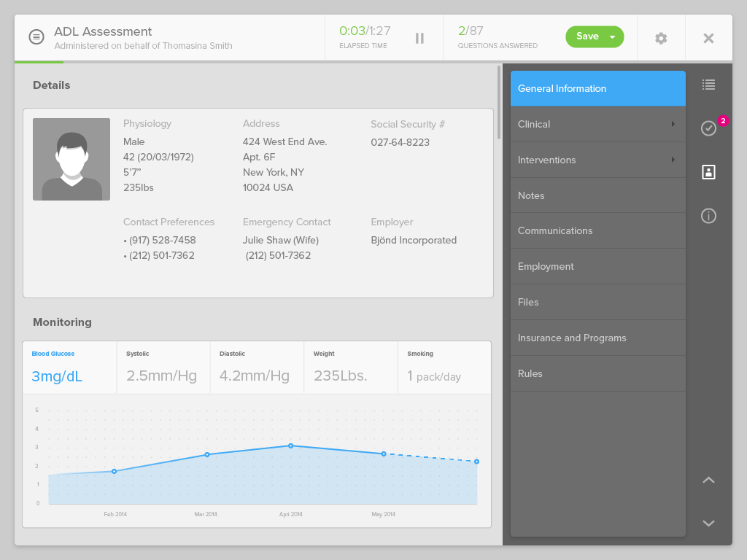Click the details panel vertical scrollbar
Image resolution: width=747 pixels, height=560 pixels.
[x=499, y=102]
